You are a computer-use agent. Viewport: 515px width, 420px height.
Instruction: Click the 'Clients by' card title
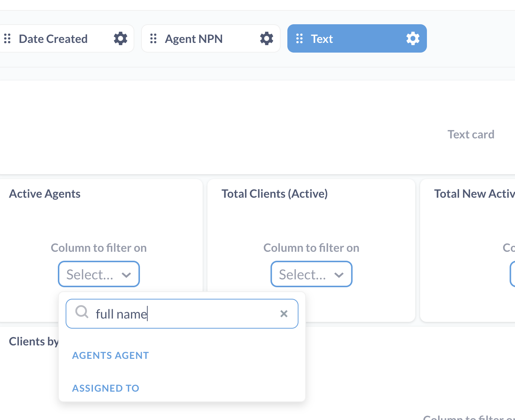coord(34,342)
